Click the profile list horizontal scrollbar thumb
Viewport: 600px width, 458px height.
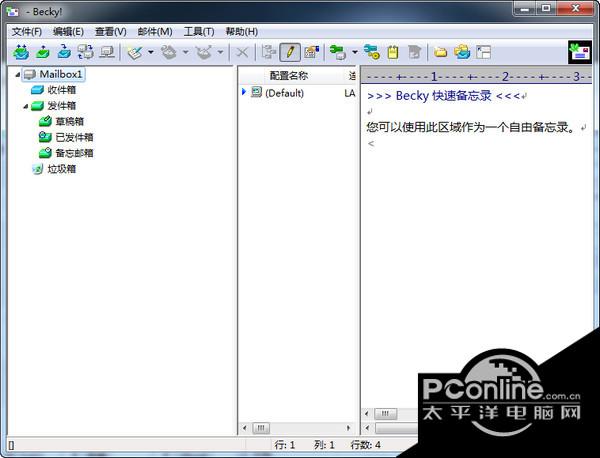[x=261, y=428]
